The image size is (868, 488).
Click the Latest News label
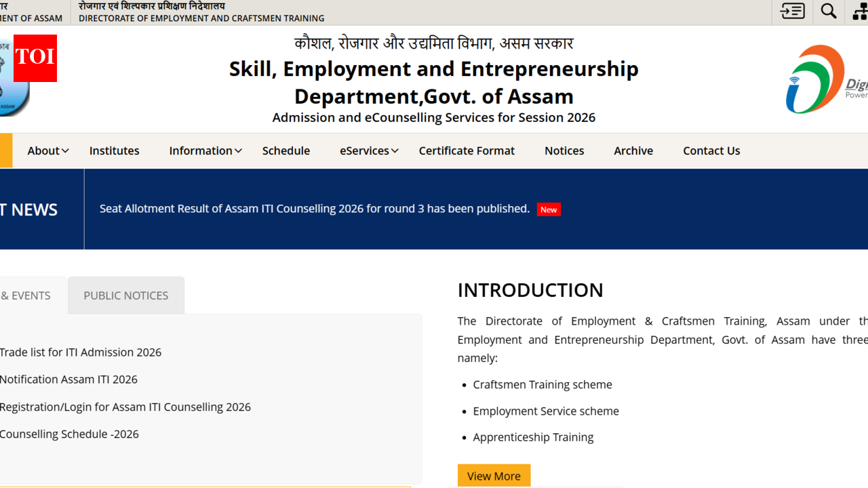click(28, 209)
